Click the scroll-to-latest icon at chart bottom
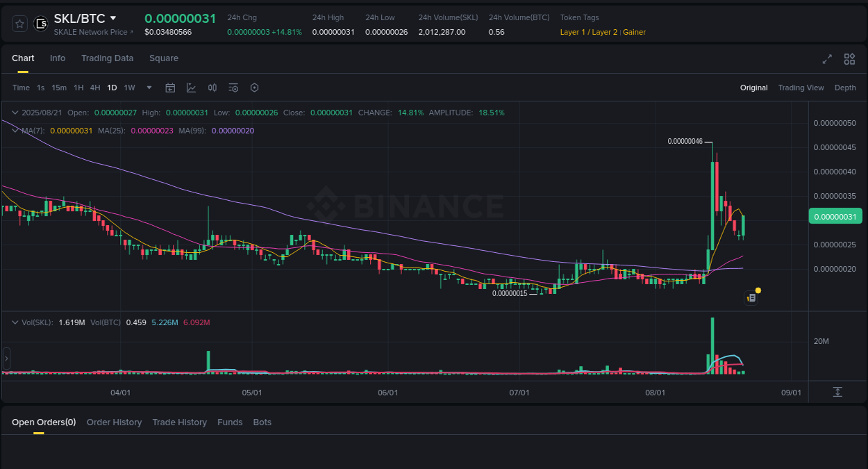The height and width of the screenshot is (469, 868). click(837, 392)
